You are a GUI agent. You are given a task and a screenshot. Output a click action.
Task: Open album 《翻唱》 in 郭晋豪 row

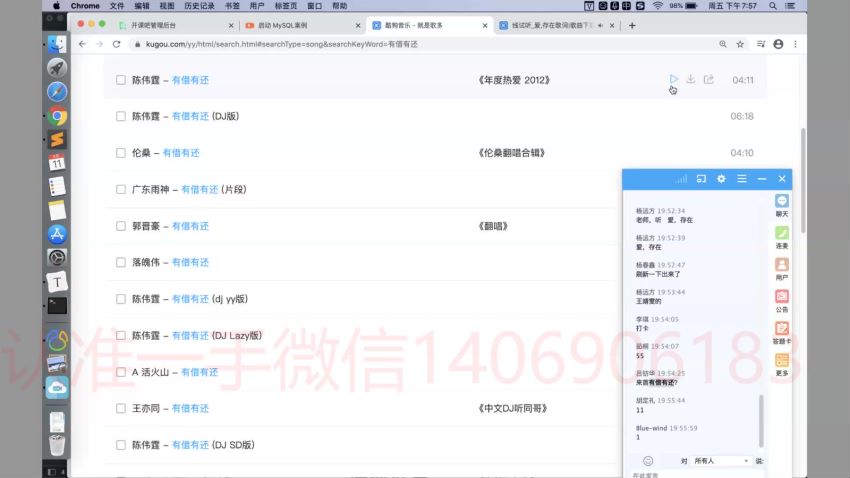click(x=493, y=226)
